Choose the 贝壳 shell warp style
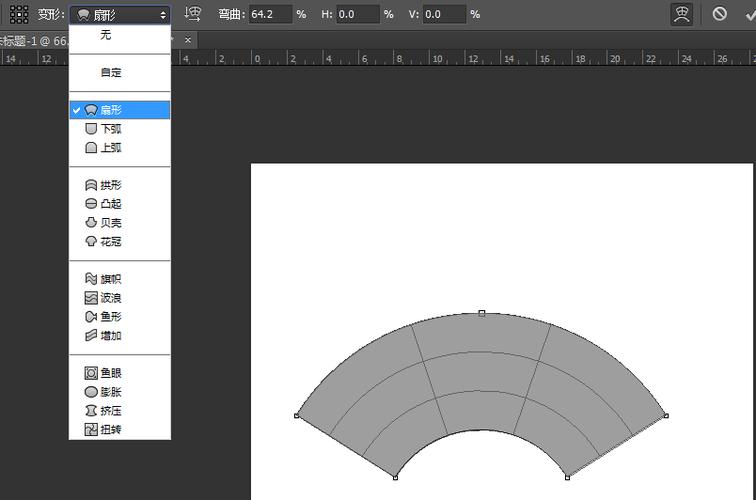 click(110, 223)
